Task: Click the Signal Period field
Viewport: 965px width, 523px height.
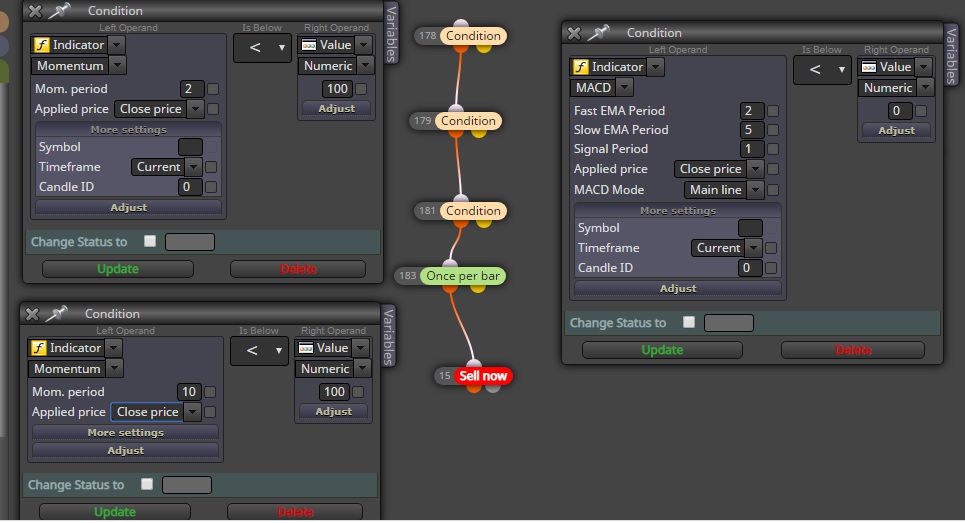Action: click(x=752, y=149)
